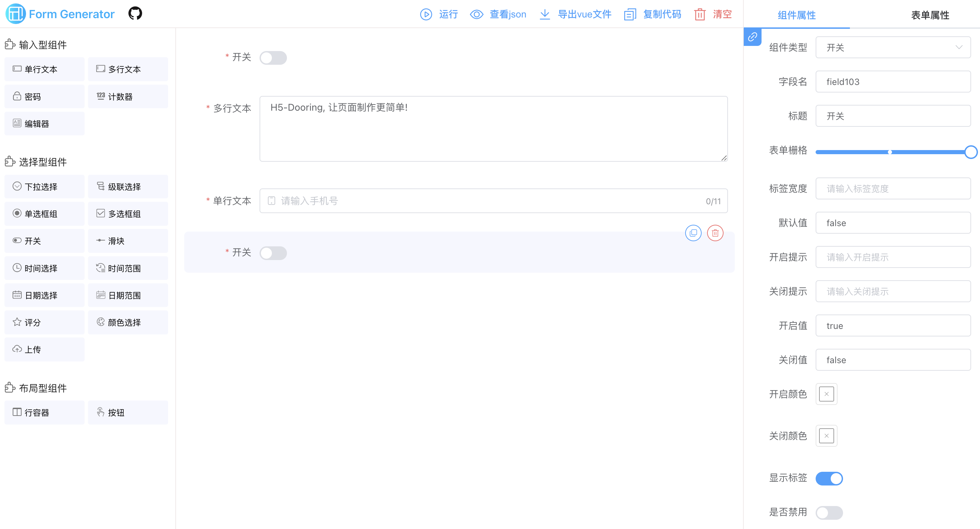
Task: Add a 单选框组 component
Action: 45,213
